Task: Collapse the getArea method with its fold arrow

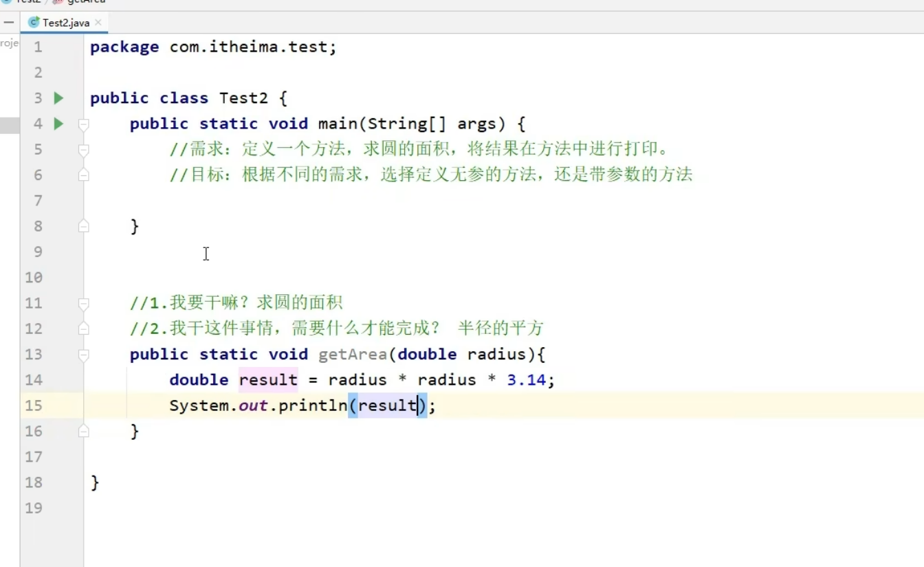Action: pos(82,354)
